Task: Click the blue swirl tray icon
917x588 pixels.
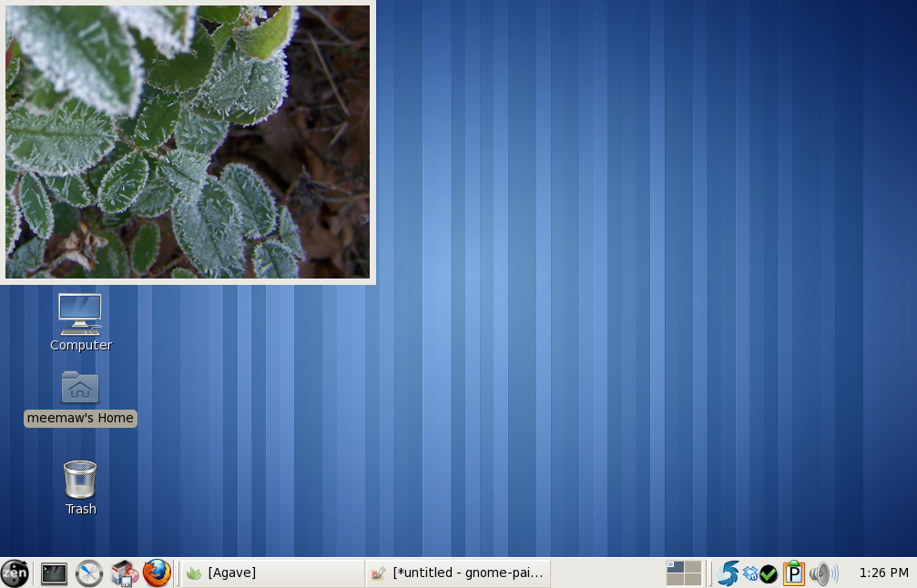Action: [x=729, y=573]
